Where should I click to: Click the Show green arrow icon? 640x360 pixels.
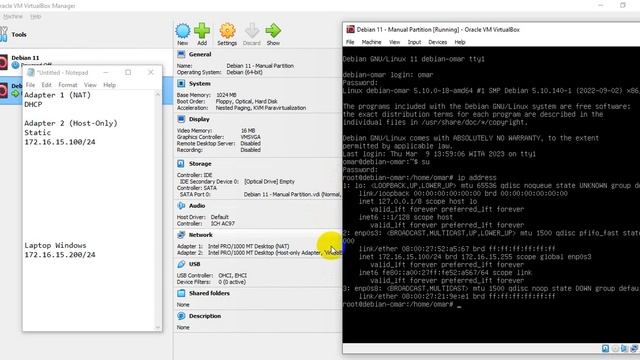[273, 31]
